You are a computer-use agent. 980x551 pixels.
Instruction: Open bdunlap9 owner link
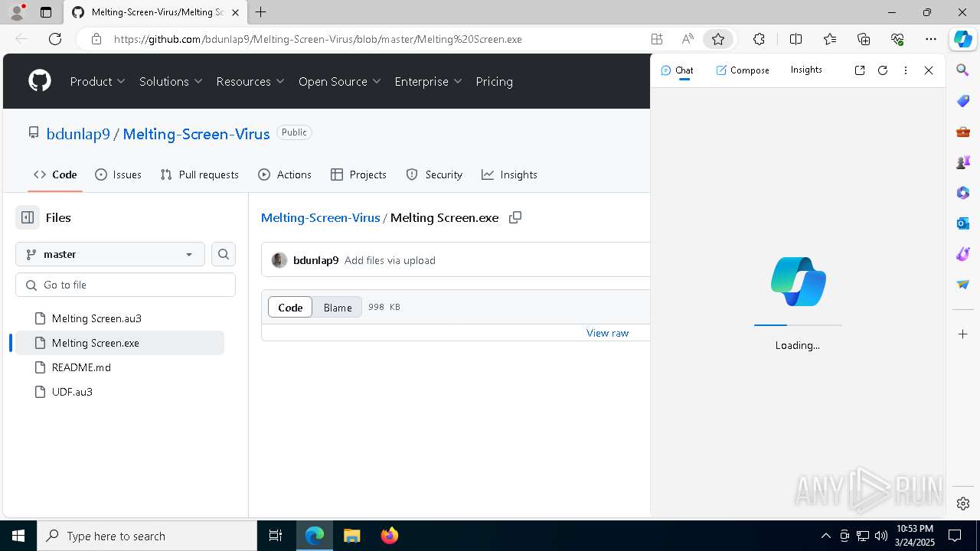78,134
